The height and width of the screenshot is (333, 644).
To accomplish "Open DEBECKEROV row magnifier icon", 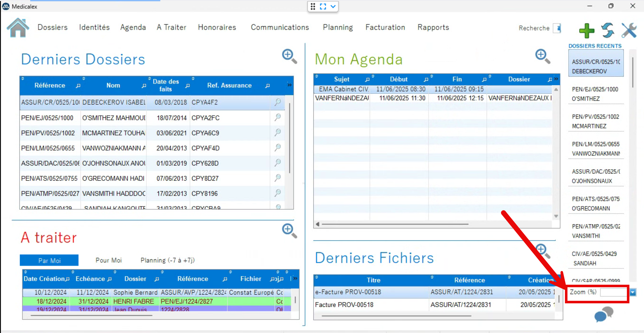I will (277, 102).
